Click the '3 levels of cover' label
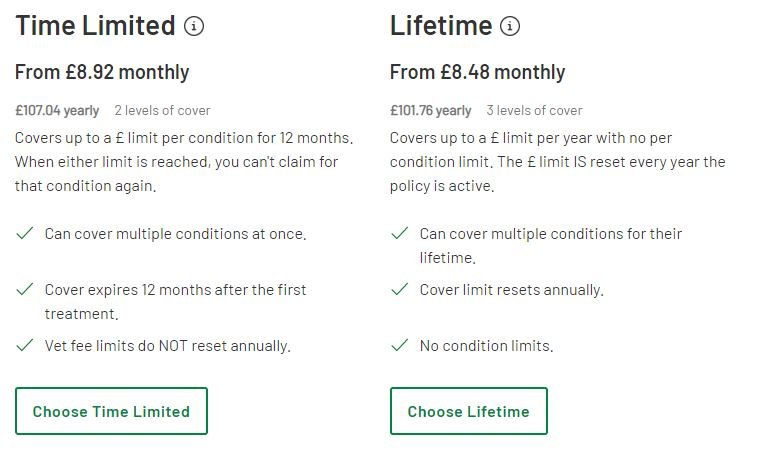777x453 pixels. [x=534, y=111]
